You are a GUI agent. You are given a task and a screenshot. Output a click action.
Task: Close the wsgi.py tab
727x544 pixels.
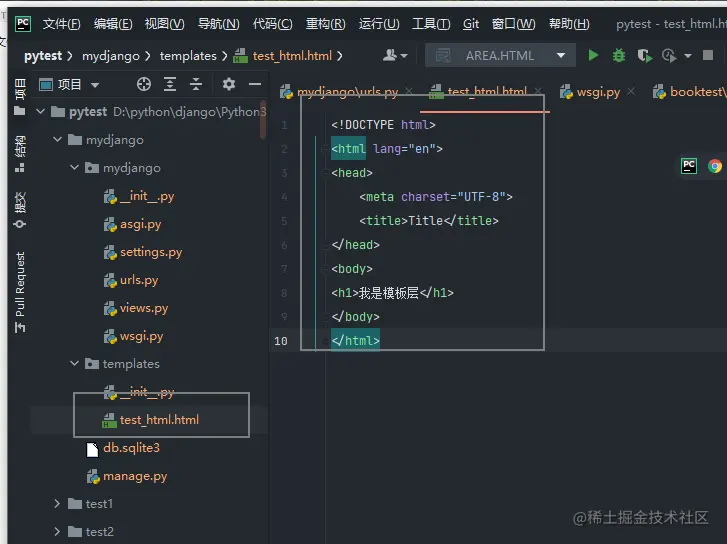pyautogui.click(x=631, y=92)
